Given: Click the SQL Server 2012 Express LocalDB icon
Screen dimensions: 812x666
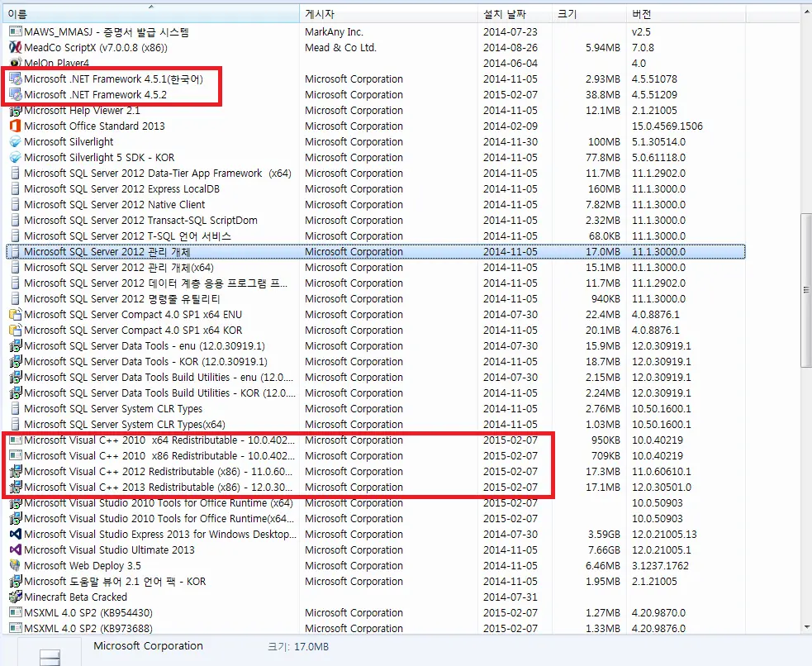Looking at the screenshot, I should pos(16,189).
